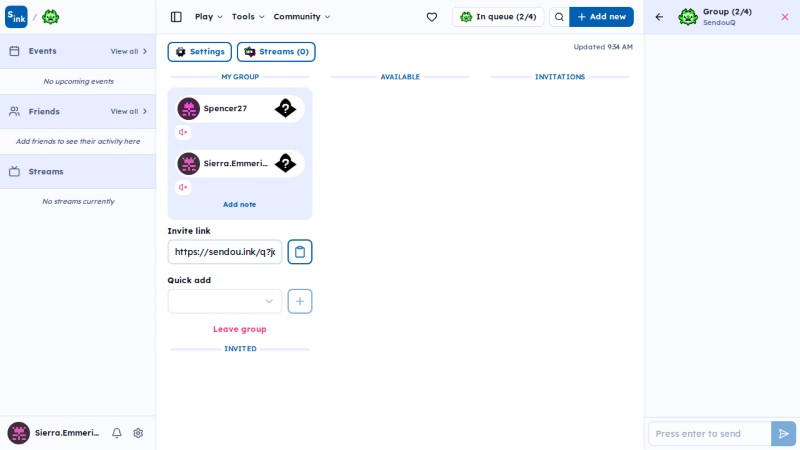Open Streams (0) button
The image size is (800, 450).
coord(276,52)
